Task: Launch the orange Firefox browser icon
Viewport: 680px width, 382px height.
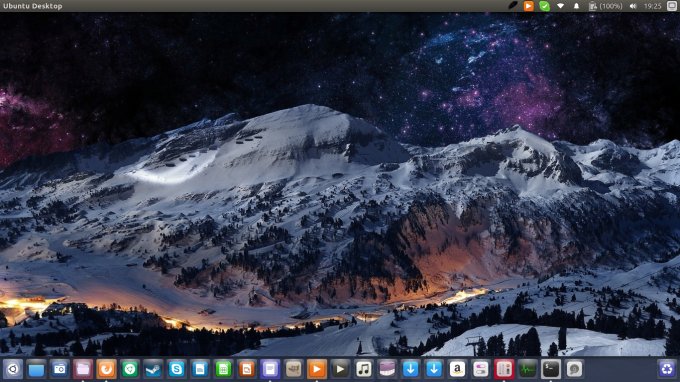Action: point(107,369)
